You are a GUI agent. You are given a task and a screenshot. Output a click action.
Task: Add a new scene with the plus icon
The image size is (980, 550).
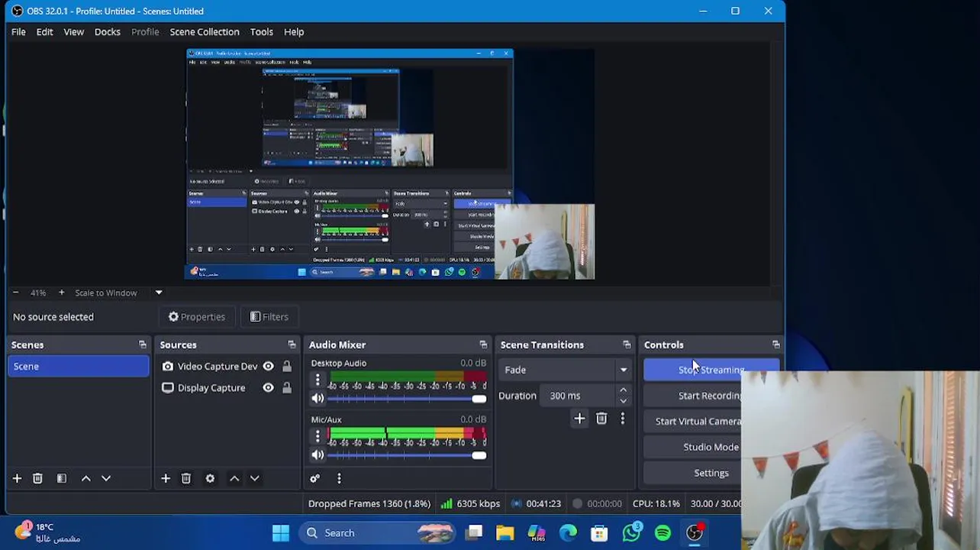[17, 478]
